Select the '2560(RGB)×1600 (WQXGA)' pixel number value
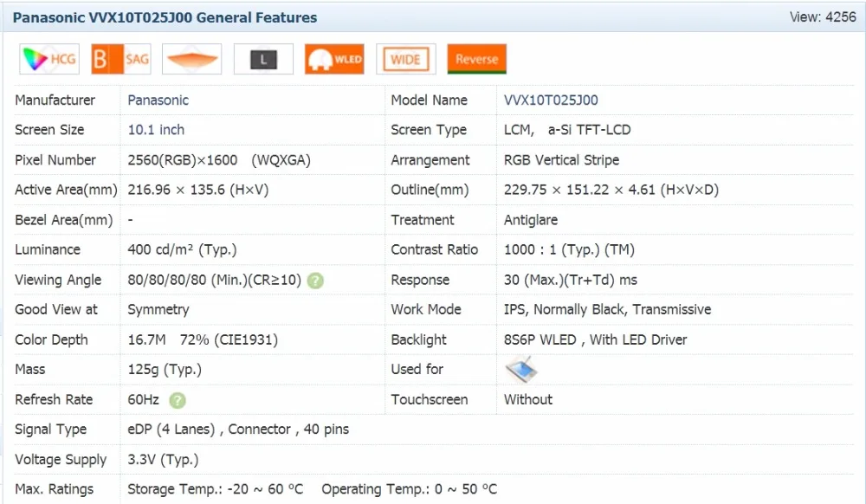 [219, 160]
